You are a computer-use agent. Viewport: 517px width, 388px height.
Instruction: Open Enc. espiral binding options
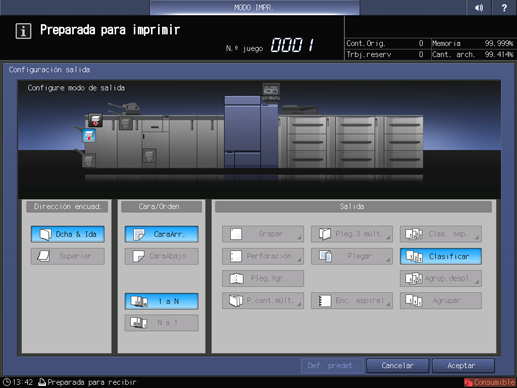[x=352, y=300]
